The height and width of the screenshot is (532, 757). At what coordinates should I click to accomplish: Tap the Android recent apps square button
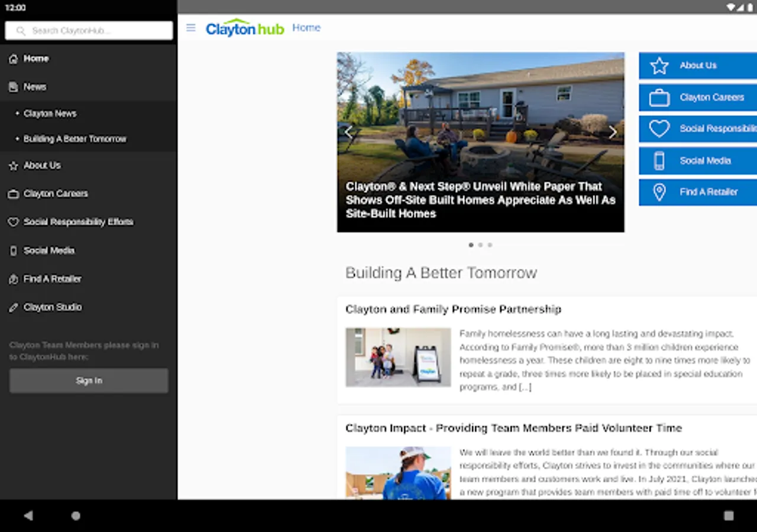[x=729, y=515]
